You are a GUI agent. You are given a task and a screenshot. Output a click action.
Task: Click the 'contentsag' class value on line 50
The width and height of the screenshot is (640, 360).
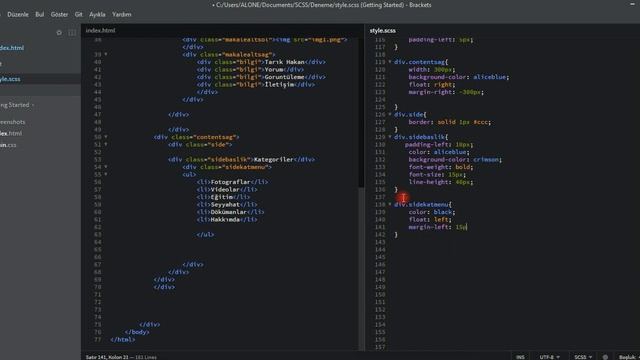pyautogui.click(x=214, y=137)
